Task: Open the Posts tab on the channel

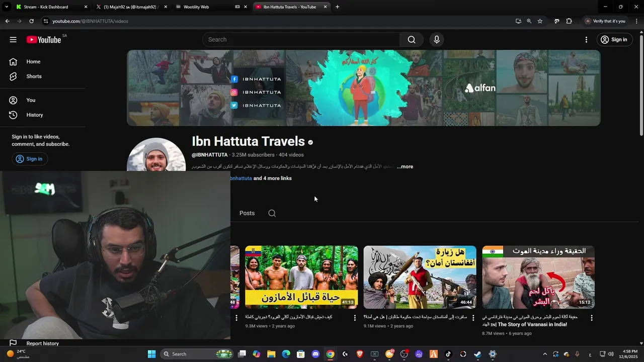Action: [247, 213]
